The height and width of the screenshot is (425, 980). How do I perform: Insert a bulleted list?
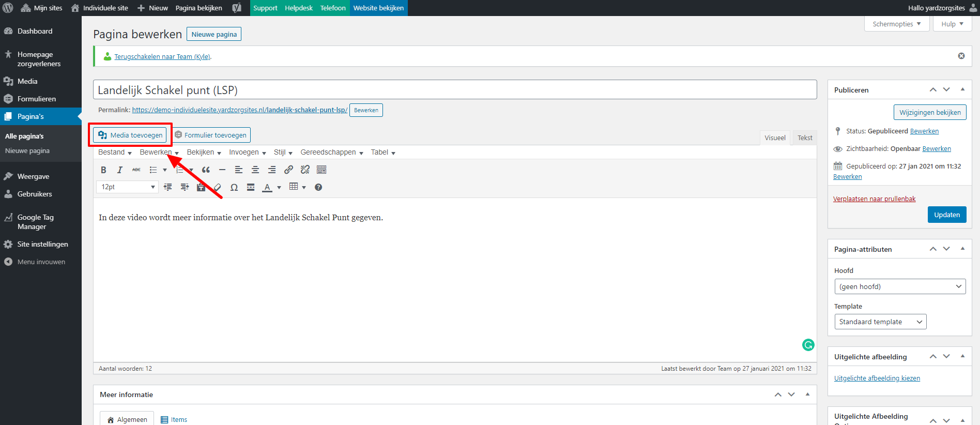(x=153, y=170)
